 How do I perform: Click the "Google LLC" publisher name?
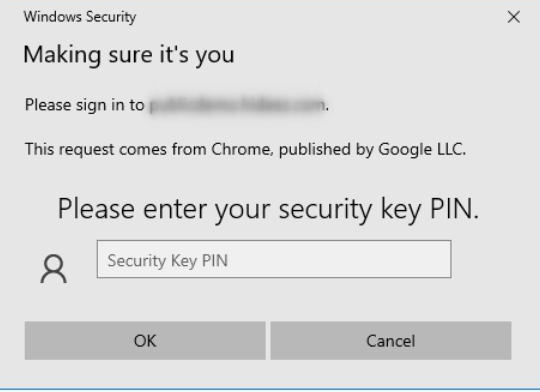(x=422, y=149)
